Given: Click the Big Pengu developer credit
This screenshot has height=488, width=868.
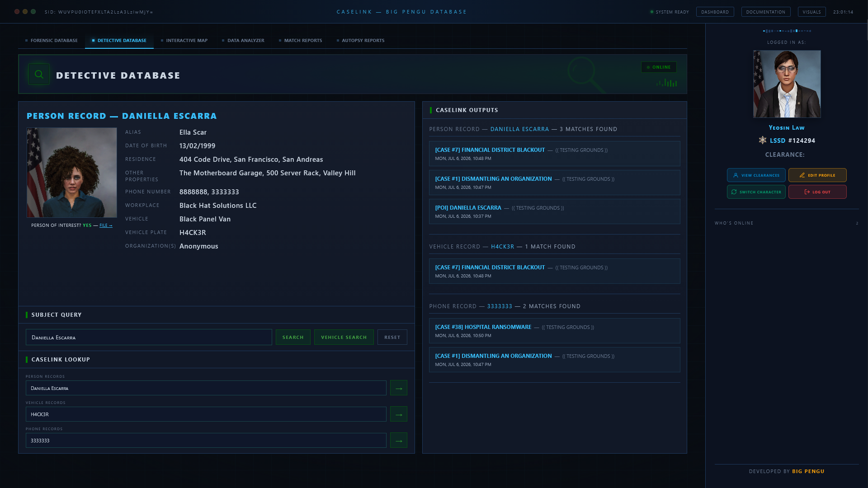Looking at the screenshot, I should click(808, 471).
